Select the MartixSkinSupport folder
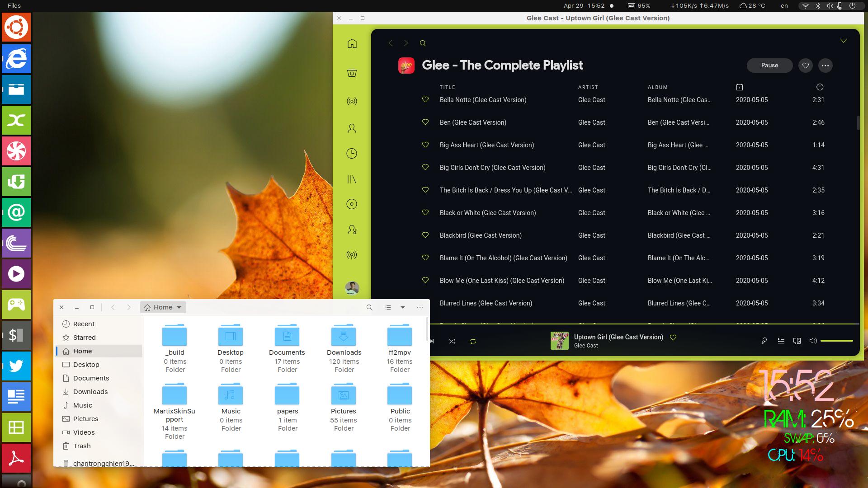Image resolution: width=868 pixels, height=488 pixels. click(175, 410)
